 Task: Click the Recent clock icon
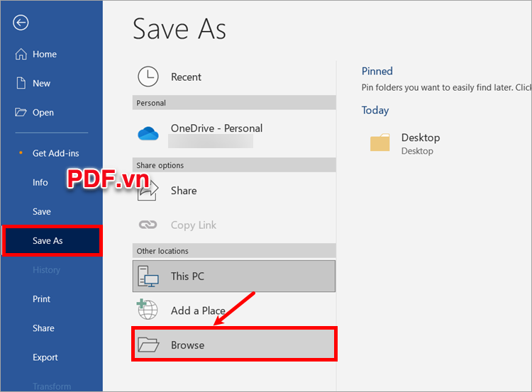148,77
